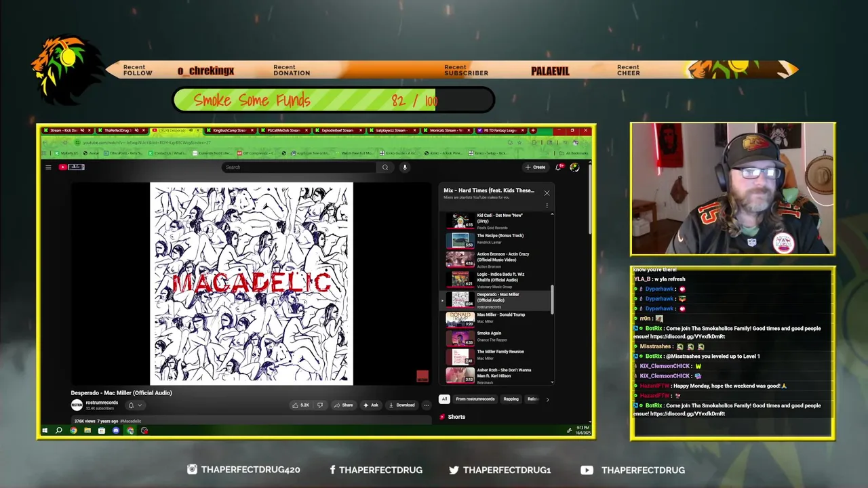Select the Rapping filter chip
This screenshot has height=488, width=868.
(511, 399)
